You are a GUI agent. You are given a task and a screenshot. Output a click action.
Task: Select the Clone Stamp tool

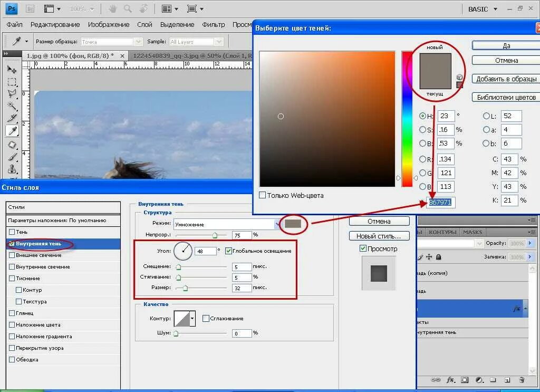pyautogui.click(x=12, y=169)
